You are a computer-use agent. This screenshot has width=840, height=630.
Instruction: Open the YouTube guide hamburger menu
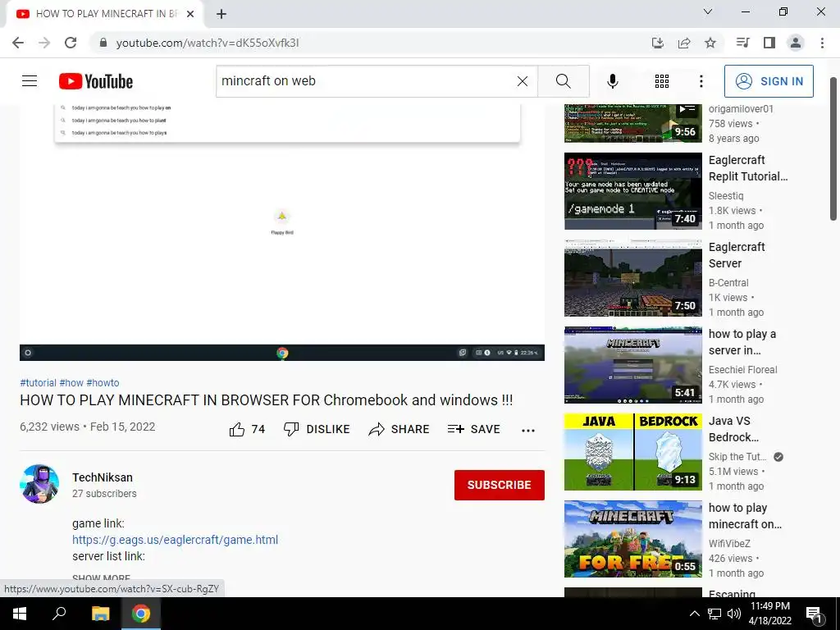[30, 81]
